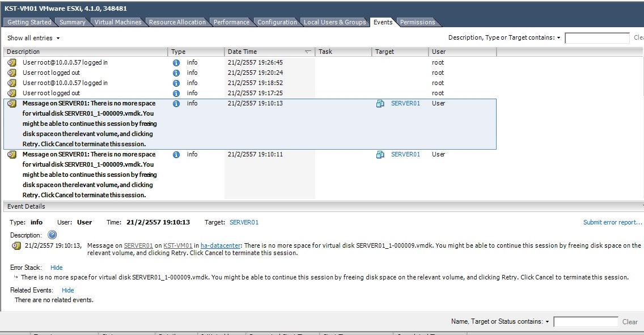Open the SERVER01 Target link in Event Details

[244, 222]
